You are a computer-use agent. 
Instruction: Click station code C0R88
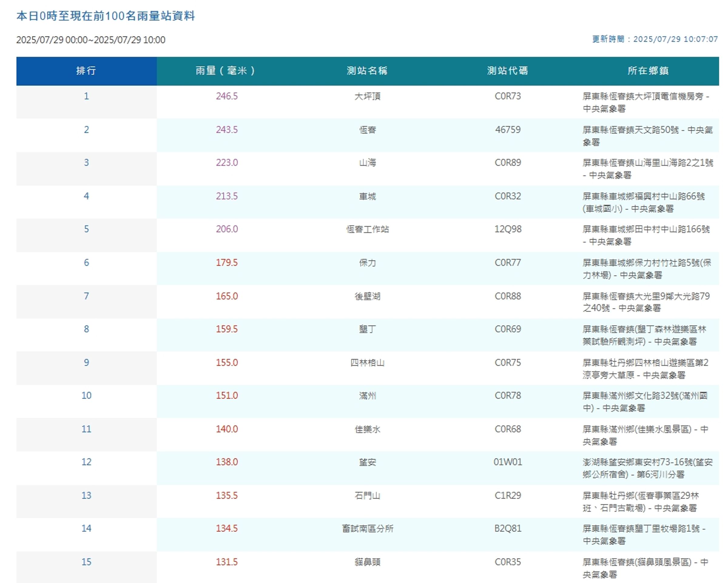(x=507, y=296)
